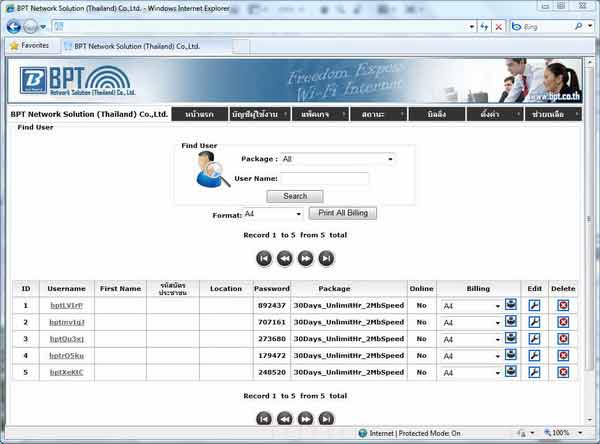Go to first page in bottom pager
The width and height of the screenshot is (600, 444).
[264, 419]
